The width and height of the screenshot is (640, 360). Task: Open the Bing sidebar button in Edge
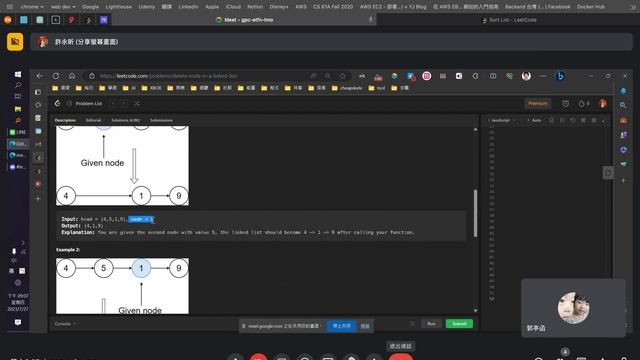click(x=560, y=76)
